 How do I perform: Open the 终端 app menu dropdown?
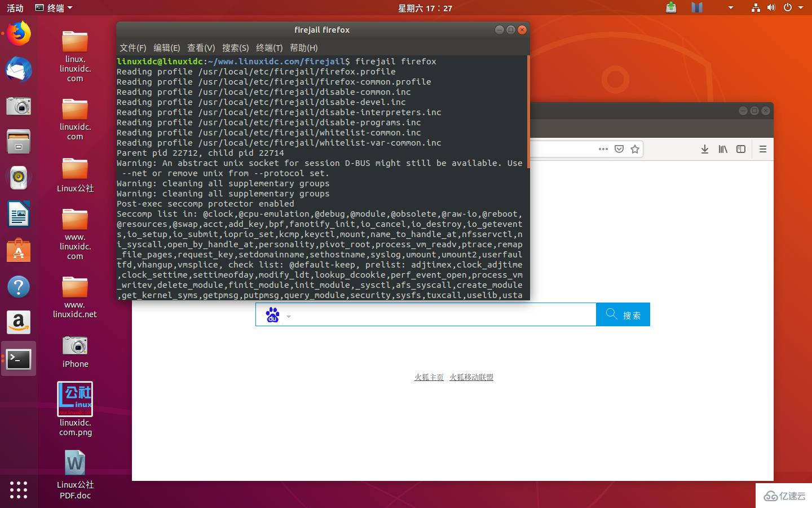[54, 8]
